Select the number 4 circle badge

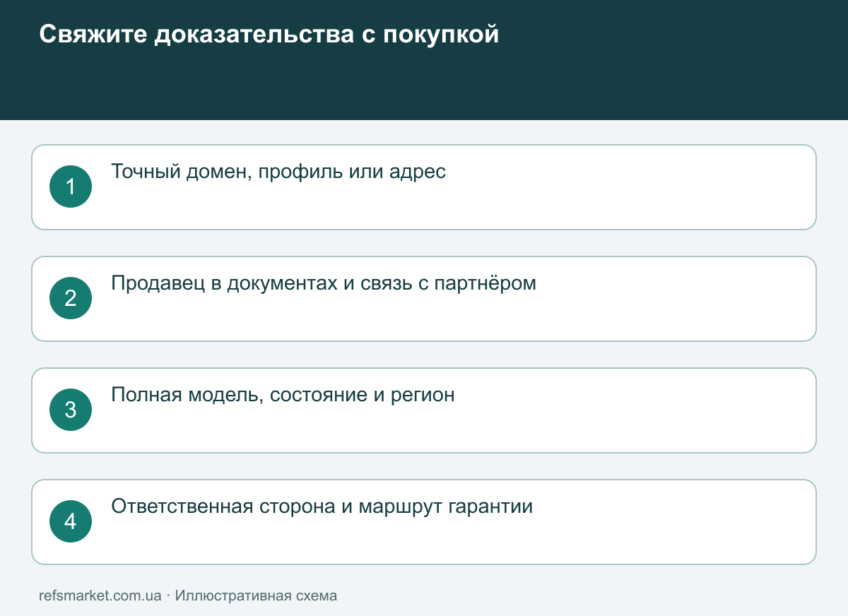(71, 521)
